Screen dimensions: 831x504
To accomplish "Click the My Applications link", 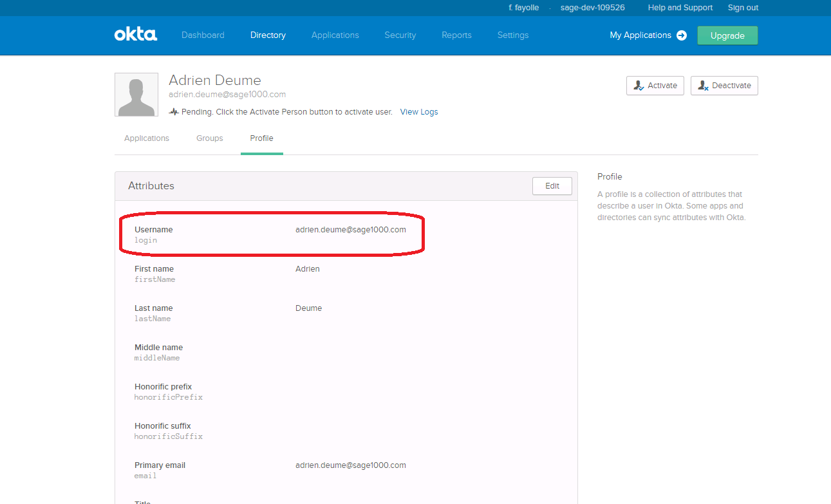I will 640,35.
